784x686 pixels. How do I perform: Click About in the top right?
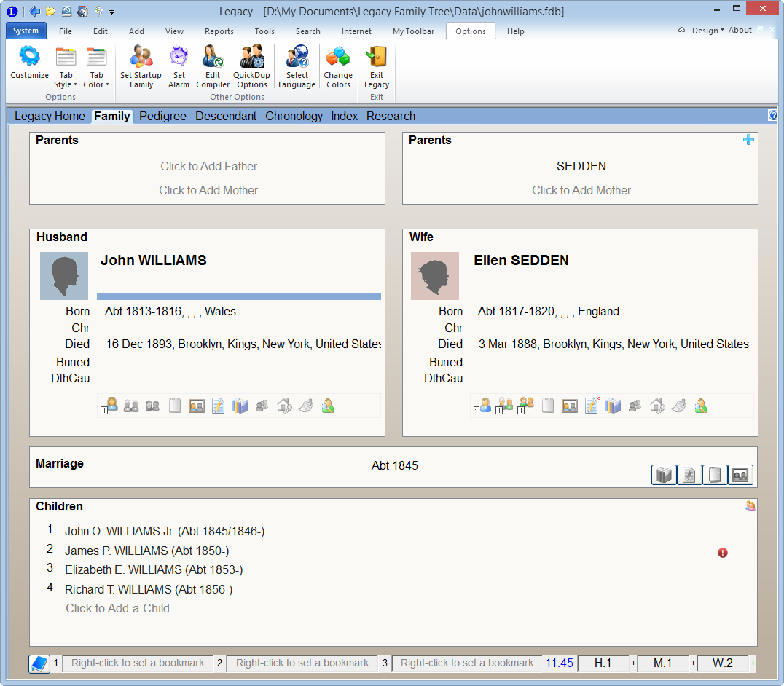pyautogui.click(x=740, y=30)
